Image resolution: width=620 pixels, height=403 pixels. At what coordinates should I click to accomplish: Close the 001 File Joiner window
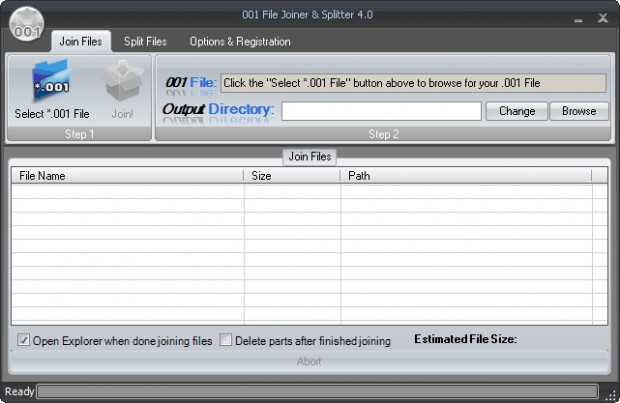click(x=603, y=18)
